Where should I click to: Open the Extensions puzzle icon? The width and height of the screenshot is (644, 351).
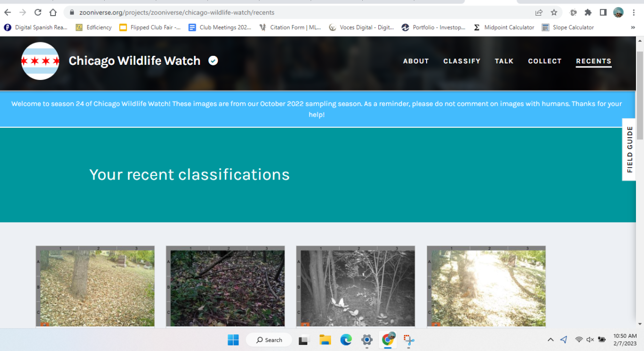588,12
